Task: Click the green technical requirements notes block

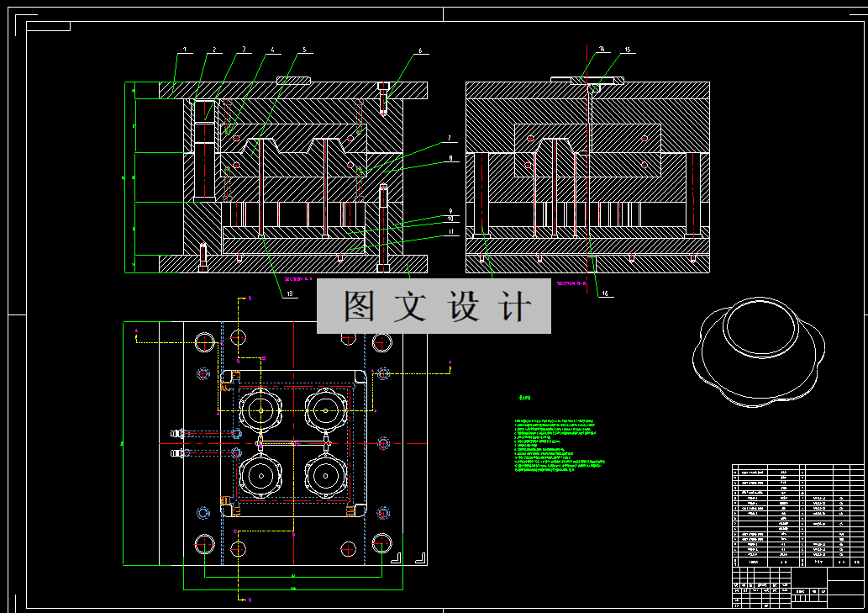Action: (x=559, y=446)
